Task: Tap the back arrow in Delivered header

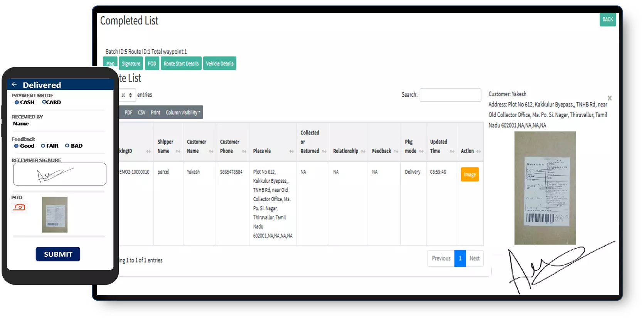Action: click(14, 84)
